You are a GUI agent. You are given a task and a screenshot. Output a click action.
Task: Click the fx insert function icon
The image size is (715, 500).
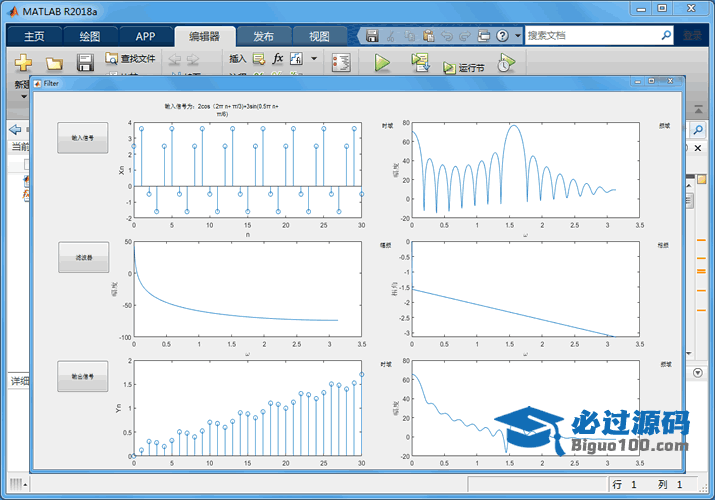pyautogui.click(x=278, y=58)
